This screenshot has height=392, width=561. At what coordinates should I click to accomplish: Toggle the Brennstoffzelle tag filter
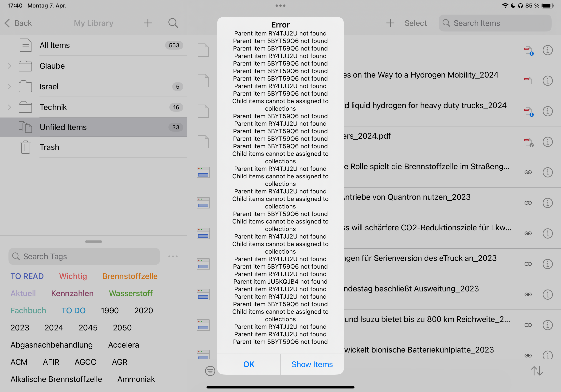130,276
